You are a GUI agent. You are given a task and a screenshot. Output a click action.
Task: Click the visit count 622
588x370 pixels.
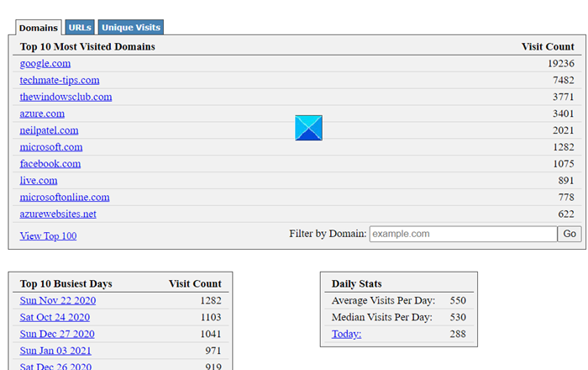tap(566, 214)
